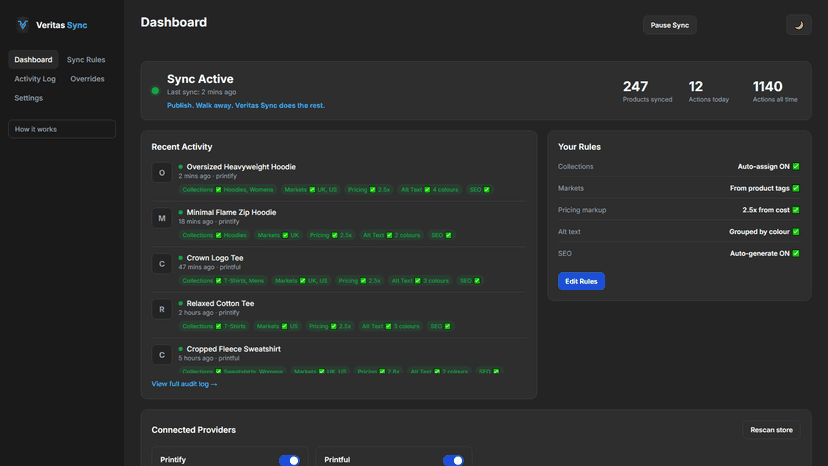Toggle the Printful provider switch
This screenshot has width=828, height=466.
point(453,460)
